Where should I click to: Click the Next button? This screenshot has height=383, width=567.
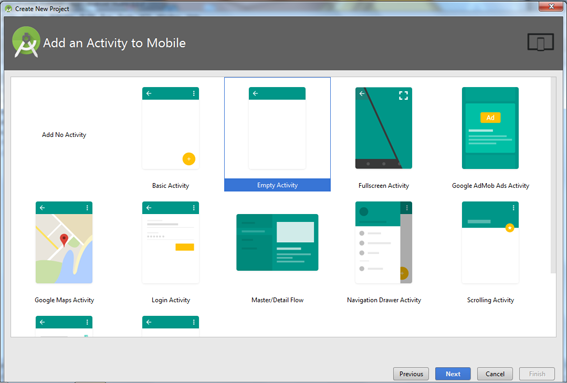pos(453,374)
